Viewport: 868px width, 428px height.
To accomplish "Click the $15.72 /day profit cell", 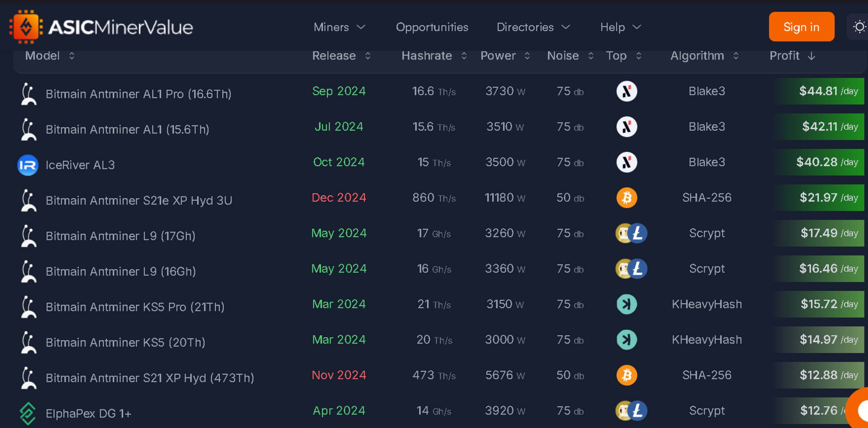I will click(819, 304).
